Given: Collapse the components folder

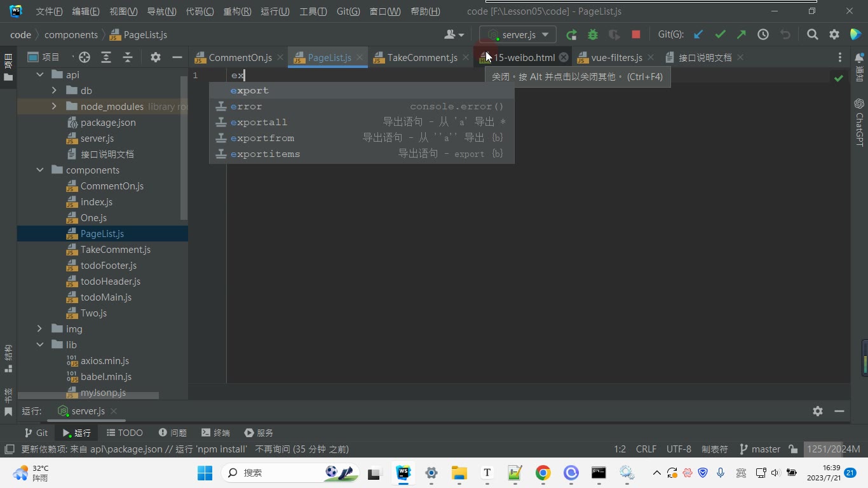Looking at the screenshot, I should pos(40,170).
